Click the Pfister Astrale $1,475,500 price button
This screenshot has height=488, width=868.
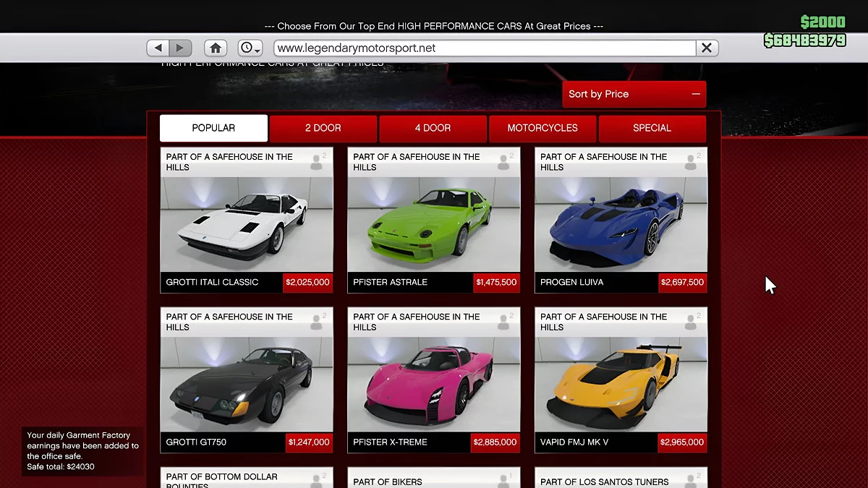pyautogui.click(x=496, y=282)
